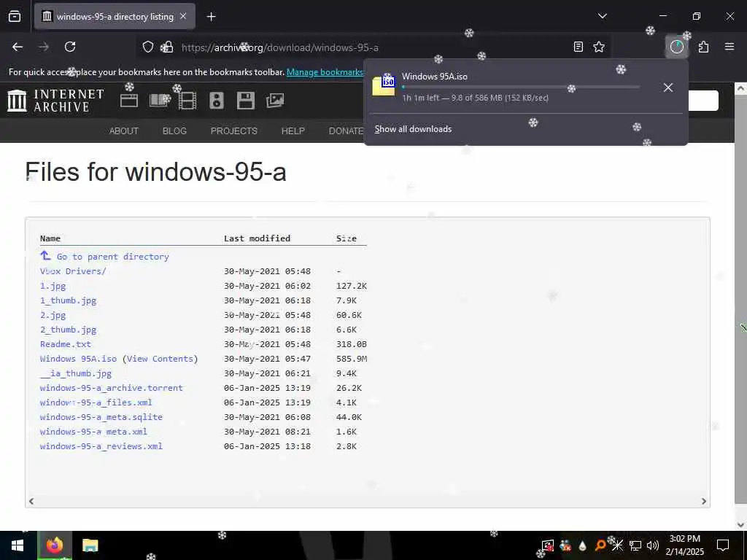
Task: Reload the page
Action: (x=70, y=47)
